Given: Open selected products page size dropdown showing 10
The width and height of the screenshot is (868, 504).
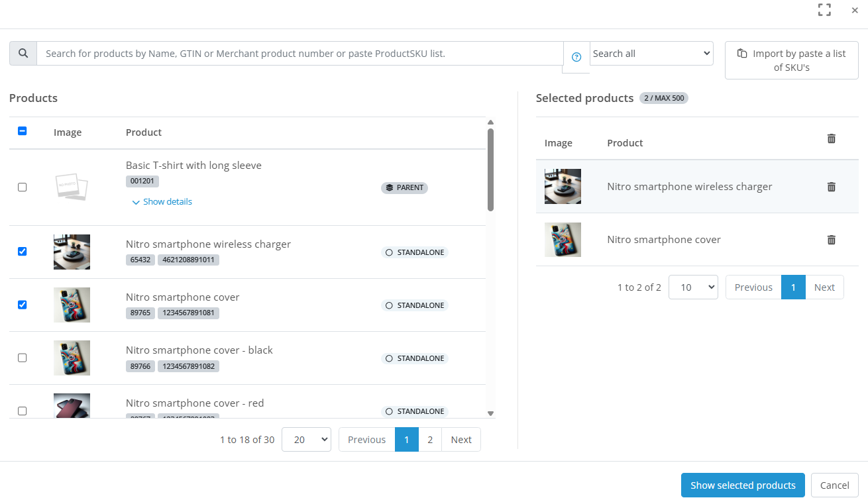Looking at the screenshot, I should [x=693, y=287].
